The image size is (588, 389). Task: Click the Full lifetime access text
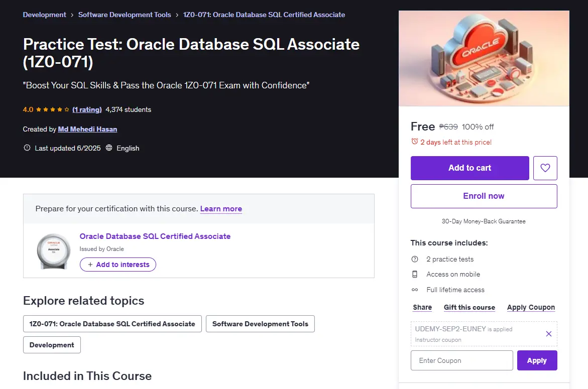coord(455,290)
